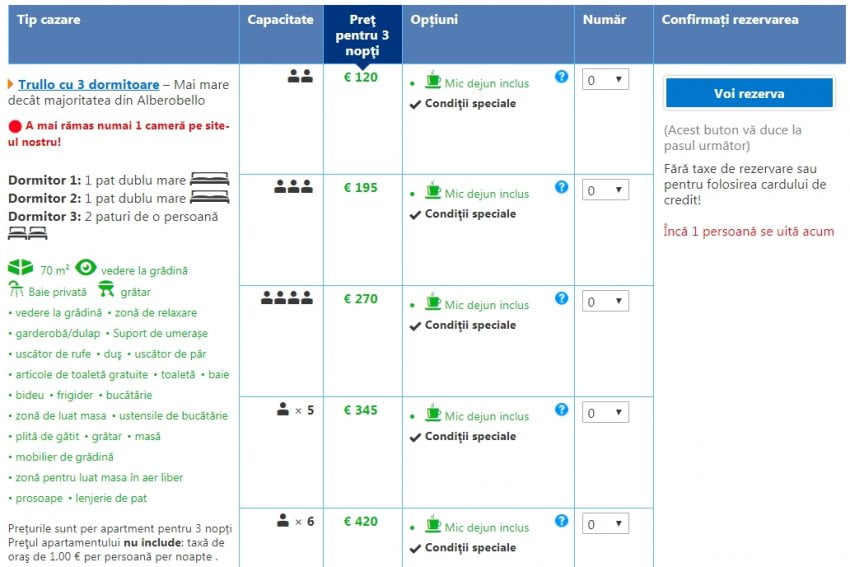Click the Preț pentru 3 nopți header
The width and height of the screenshot is (850, 567).
363,34
